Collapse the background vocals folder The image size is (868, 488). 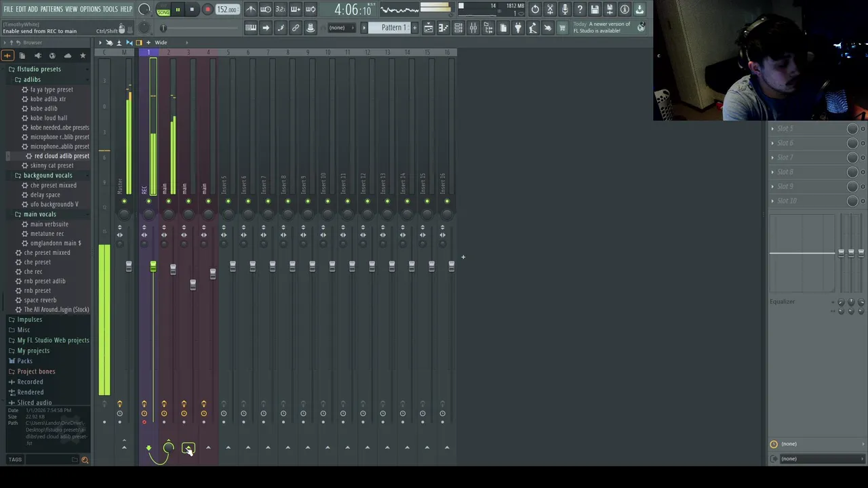47,175
